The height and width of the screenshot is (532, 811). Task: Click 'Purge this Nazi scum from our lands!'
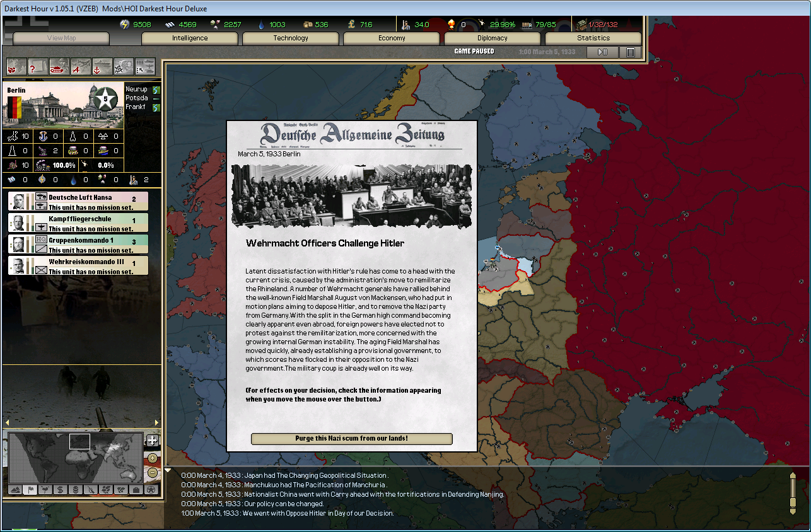click(352, 439)
